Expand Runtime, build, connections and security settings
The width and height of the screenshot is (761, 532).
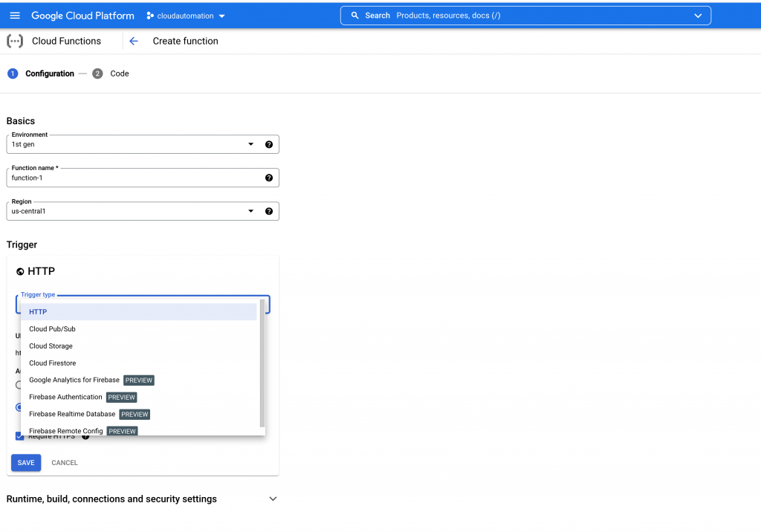(x=142, y=499)
